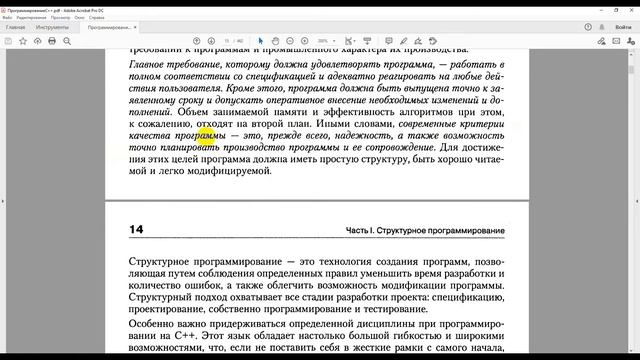This screenshot has height=360, width=640.
Task: Go to the previous page with the up arrow
Action: click(x=196, y=41)
